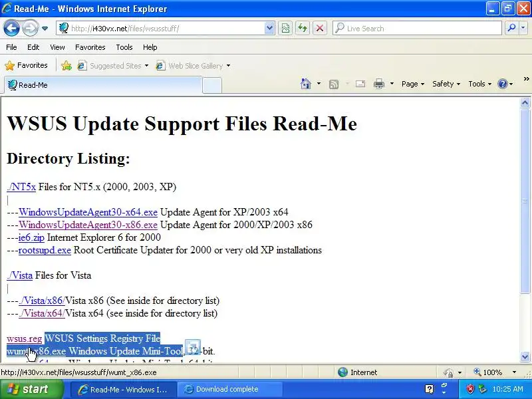Open the Tools menu in menu bar

(x=124, y=47)
